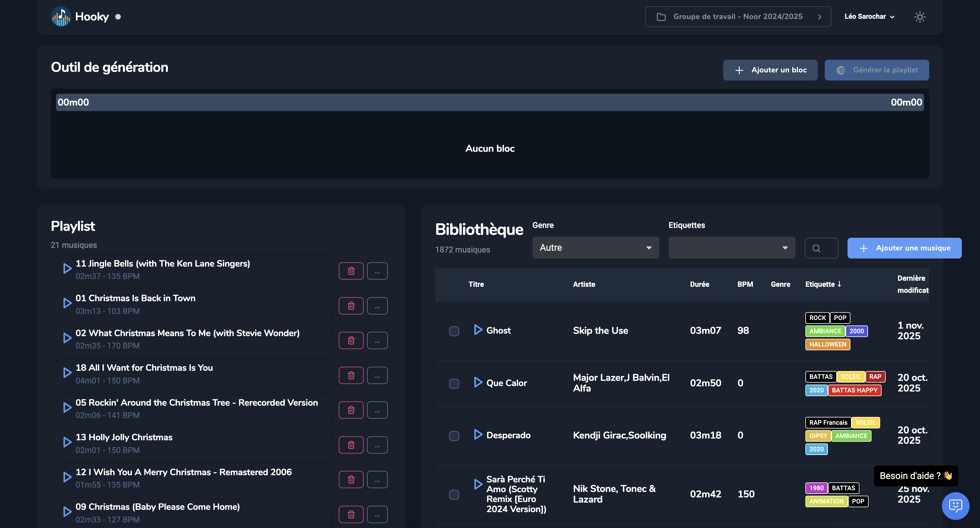Click Ajouter une musique button
This screenshot has height=528, width=980.
click(904, 248)
